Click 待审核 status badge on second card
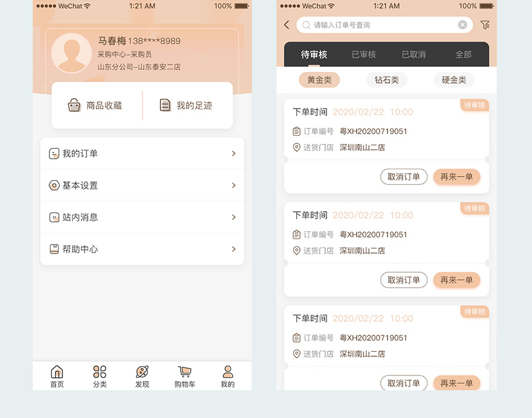 point(475,208)
